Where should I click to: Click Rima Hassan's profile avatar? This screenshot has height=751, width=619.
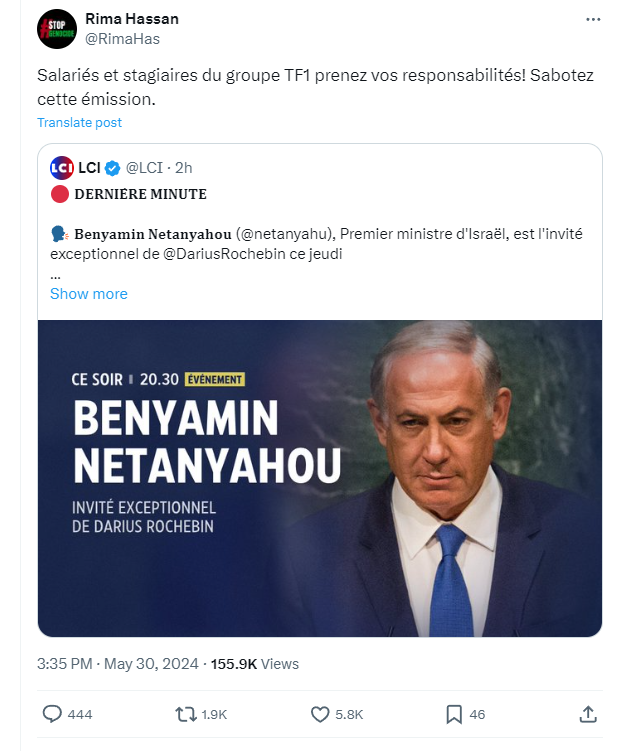tap(57, 28)
